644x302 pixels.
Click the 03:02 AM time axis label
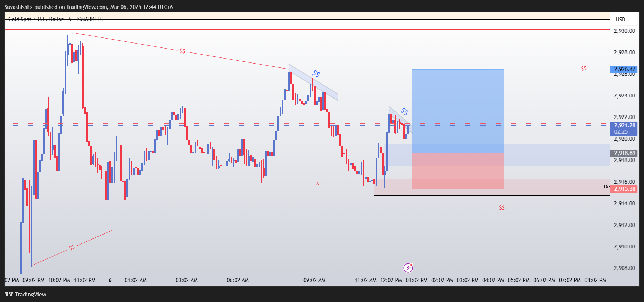point(187,280)
